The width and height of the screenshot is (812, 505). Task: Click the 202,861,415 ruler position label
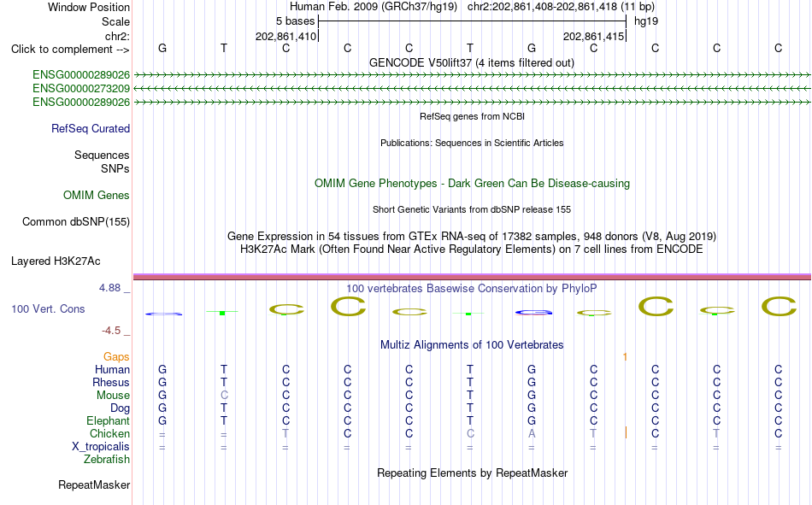[593, 36]
